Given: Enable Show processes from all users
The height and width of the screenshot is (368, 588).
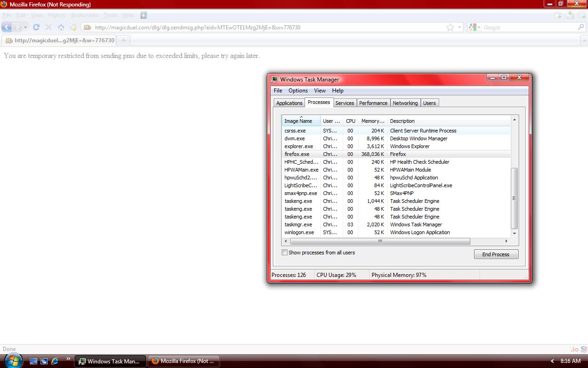Looking at the screenshot, I should (x=285, y=253).
